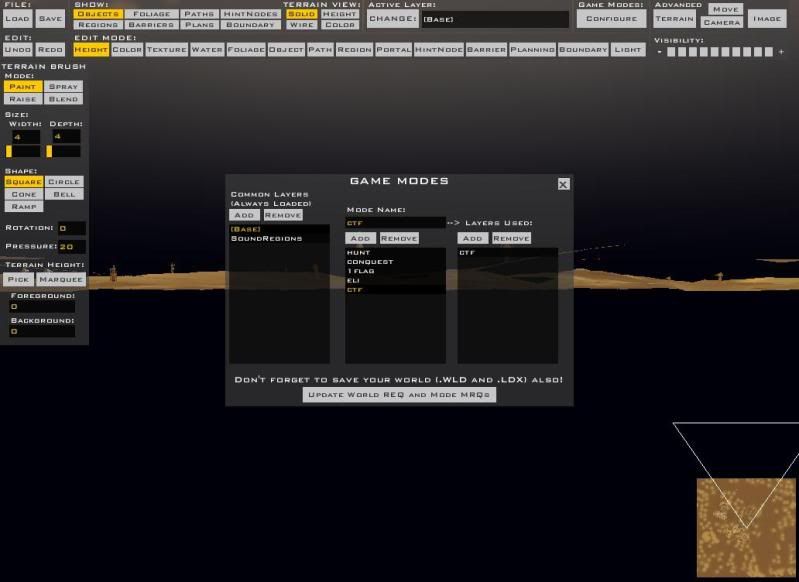Click the Advanced Move button
The image size is (799, 582).
coord(725,9)
